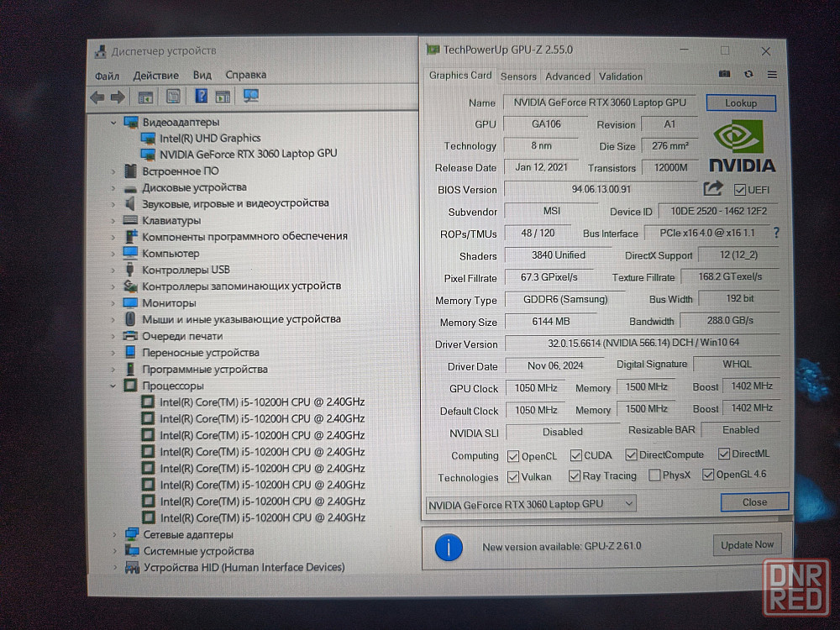Click the Forward arrow in Device Manager toolbar
840x630 pixels.
[118, 97]
